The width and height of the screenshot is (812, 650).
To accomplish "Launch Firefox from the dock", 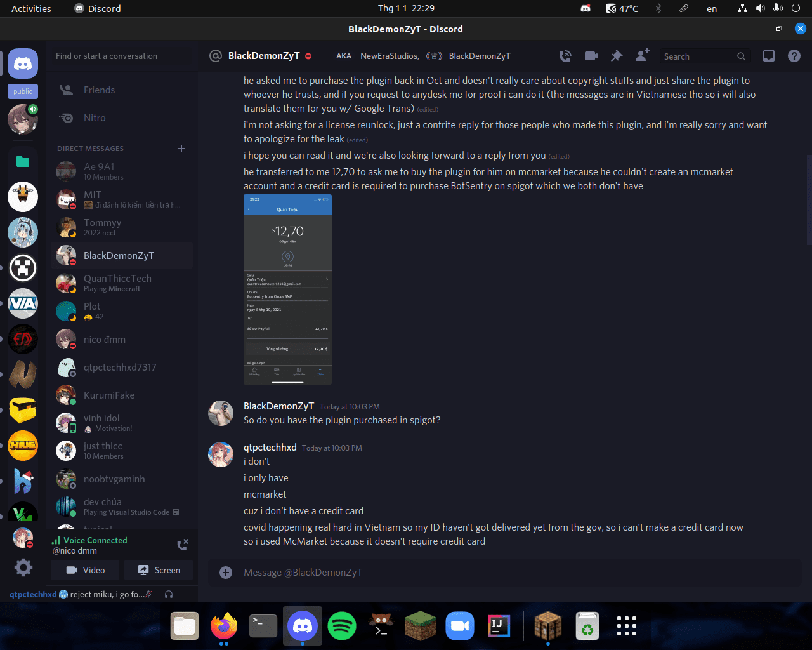I will [x=224, y=627].
